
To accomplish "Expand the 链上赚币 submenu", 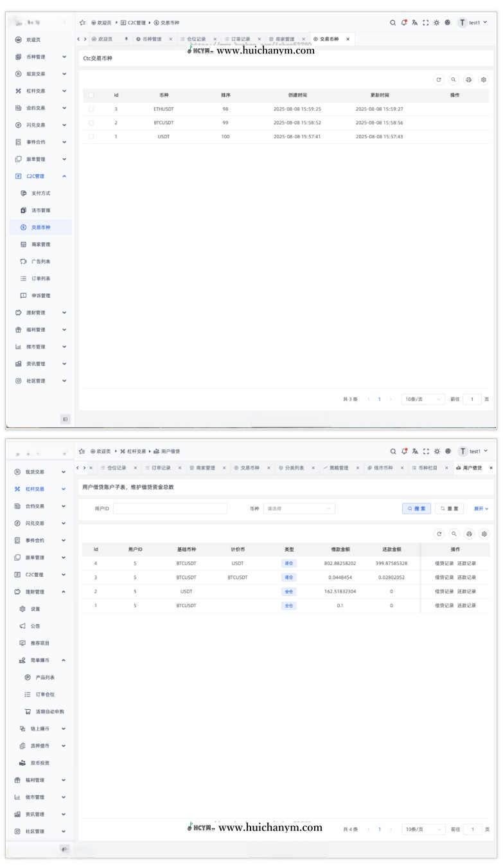I will pyautogui.click(x=64, y=728).
